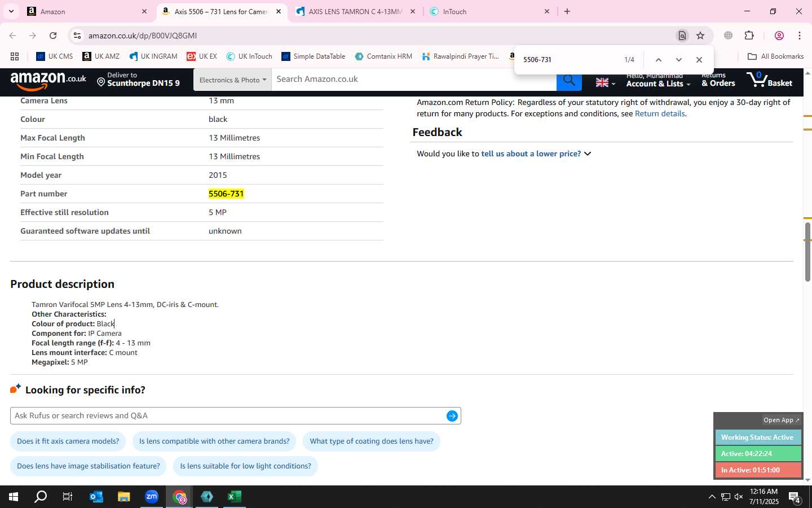
Task: Open Chrome three-dot menu
Action: (800, 36)
